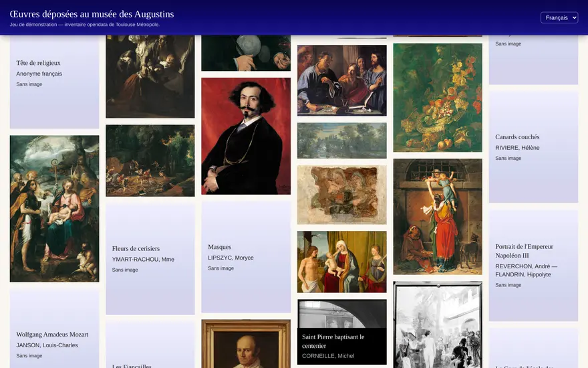Open Portrait de l'Empereur Napoléon III card

click(x=533, y=266)
